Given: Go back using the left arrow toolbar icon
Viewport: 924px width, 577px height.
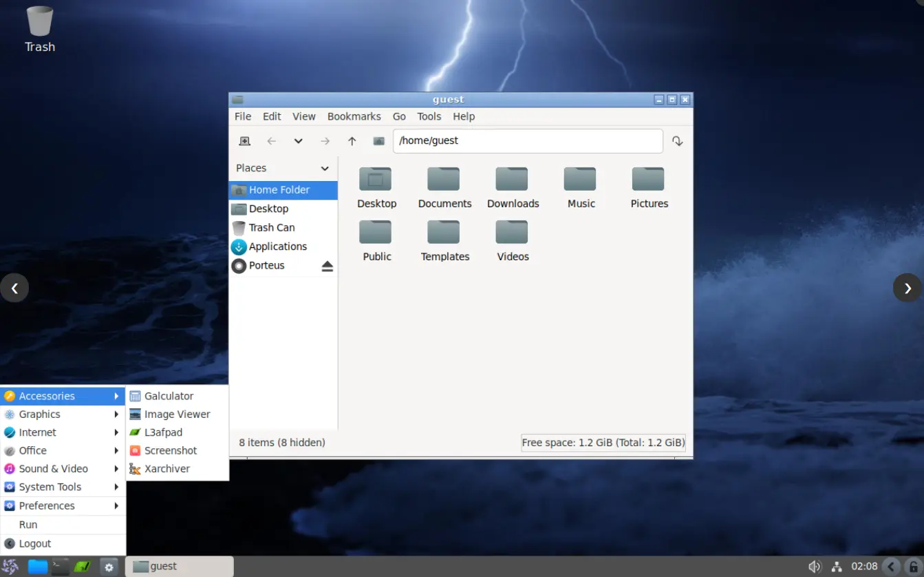Looking at the screenshot, I should (x=271, y=141).
